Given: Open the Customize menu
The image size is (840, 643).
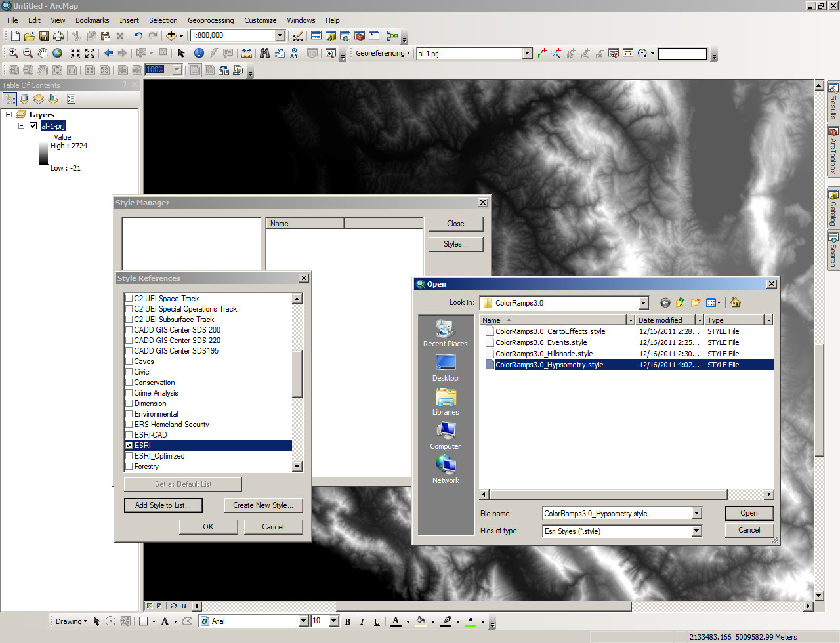Looking at the screenshot, I should pyautogui.click(x=261, y=20).
